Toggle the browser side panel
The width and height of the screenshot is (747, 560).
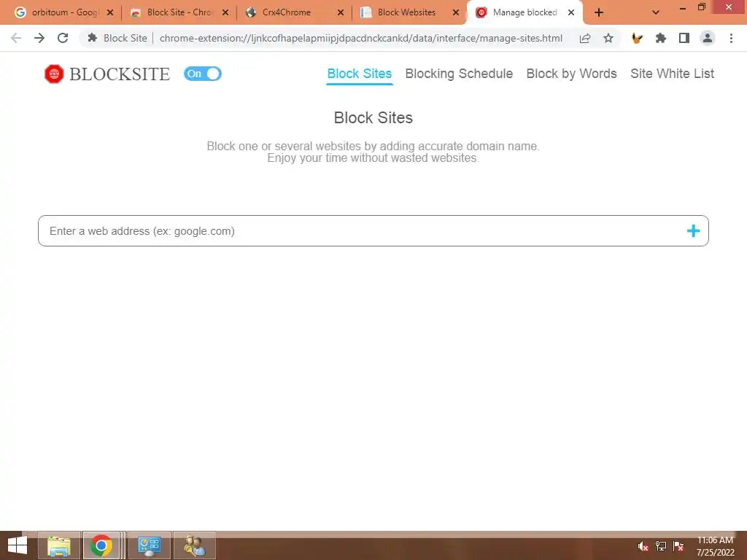[684, 38]
